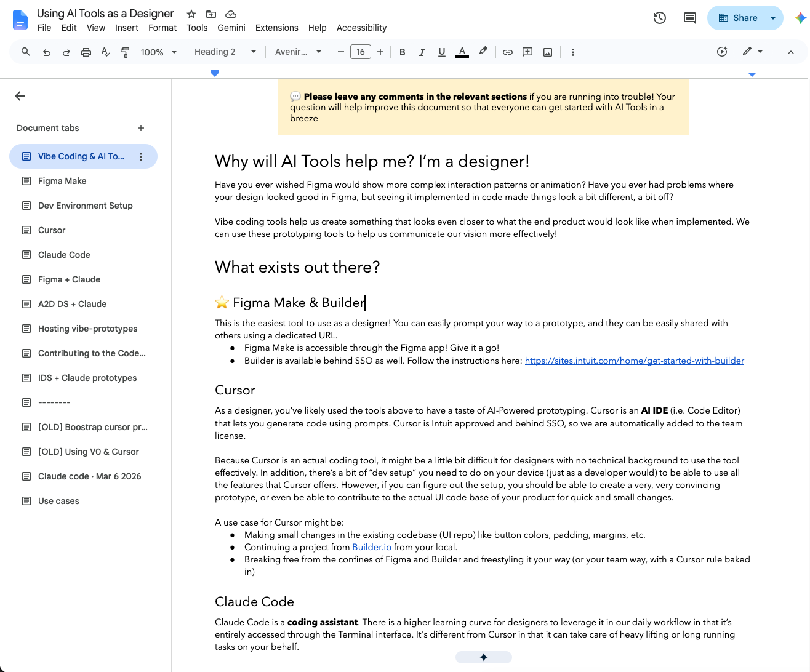The height and width of the screenshot is (672, 810).
Task: Click the Share button
Action: [x=736, y=18]
